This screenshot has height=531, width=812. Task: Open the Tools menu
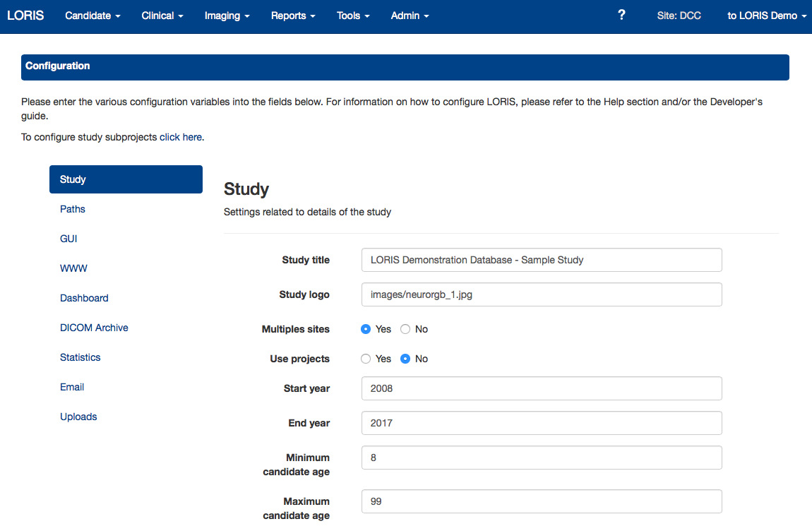point(353,16)
